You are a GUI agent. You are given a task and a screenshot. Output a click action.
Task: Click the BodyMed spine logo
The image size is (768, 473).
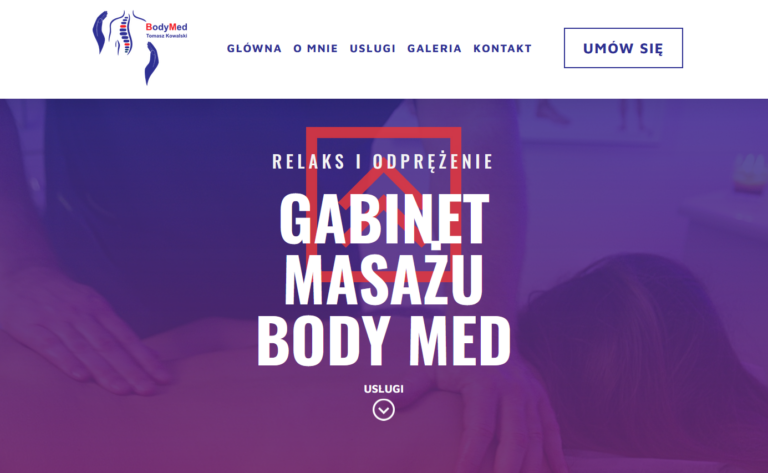point(140,47)
